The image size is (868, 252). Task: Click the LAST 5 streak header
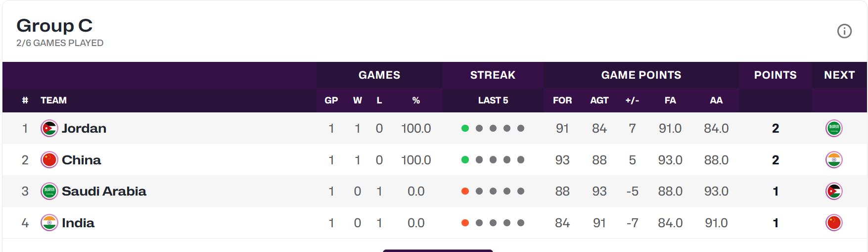pyautogui.click(x=493, y=100)
